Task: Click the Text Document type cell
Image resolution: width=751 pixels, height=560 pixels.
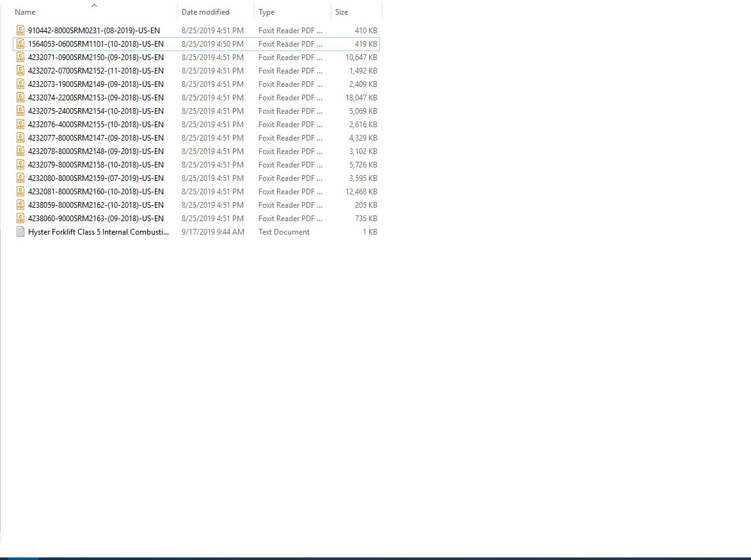Action: pos(284,231)
